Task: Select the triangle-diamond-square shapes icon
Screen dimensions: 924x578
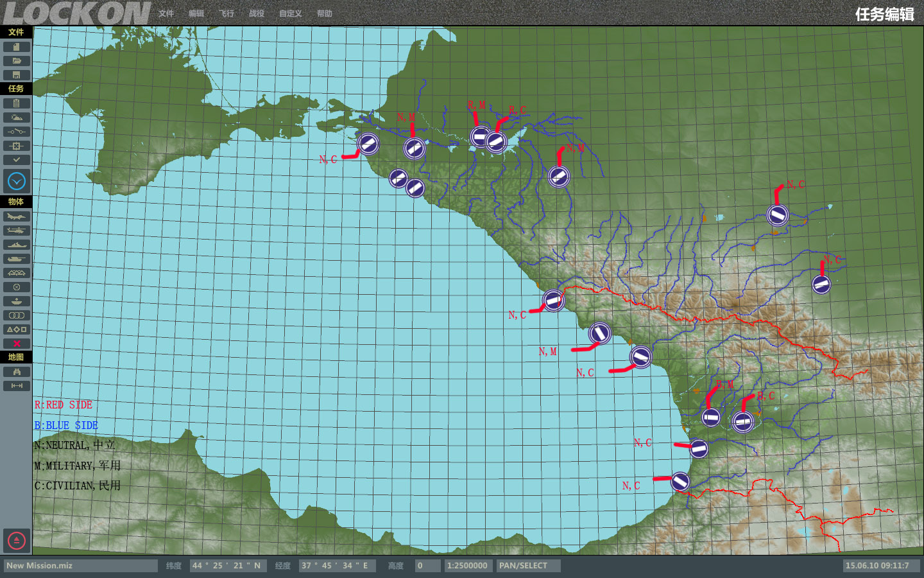Action: pyautogui.click(x=16, y=329)
